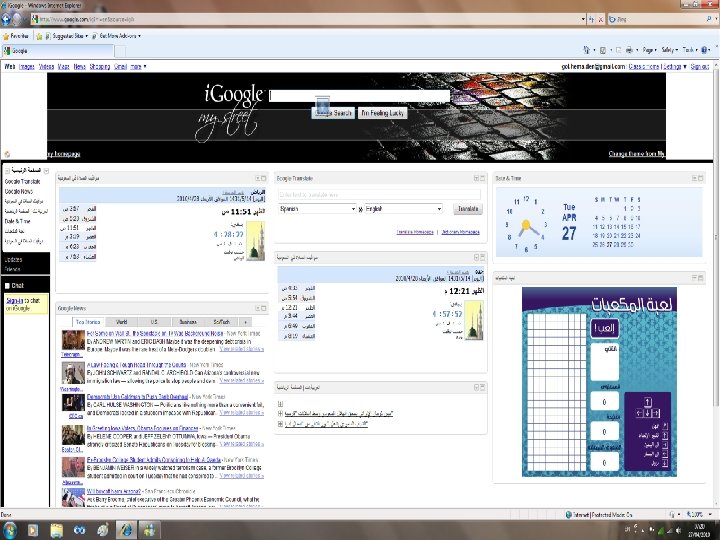Click the Suggested Sites favorites bar item
This screenshot has height=540, width=720.
[x=68, y=36]
